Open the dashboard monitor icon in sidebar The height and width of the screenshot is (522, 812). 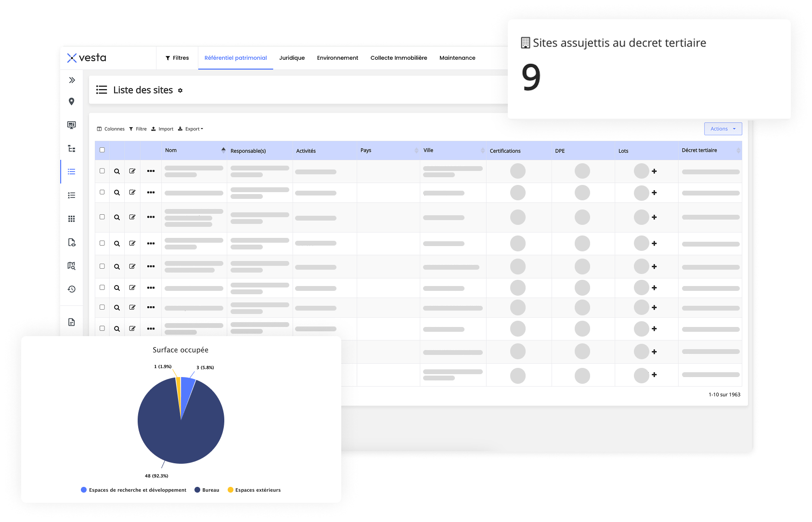[72, 125]
